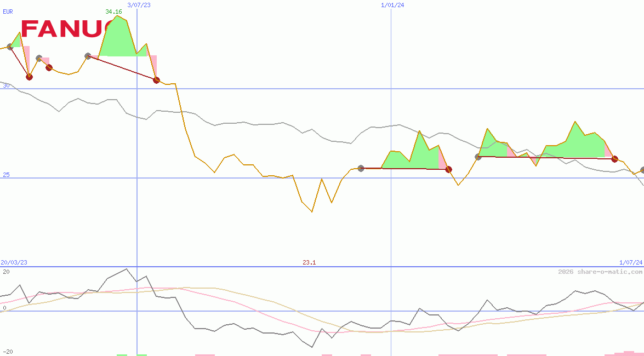The height and width of the screenshot is (356, 644).
Task: Select the red marker ending the mid-chart trendline
Action: tap(448, 169)
